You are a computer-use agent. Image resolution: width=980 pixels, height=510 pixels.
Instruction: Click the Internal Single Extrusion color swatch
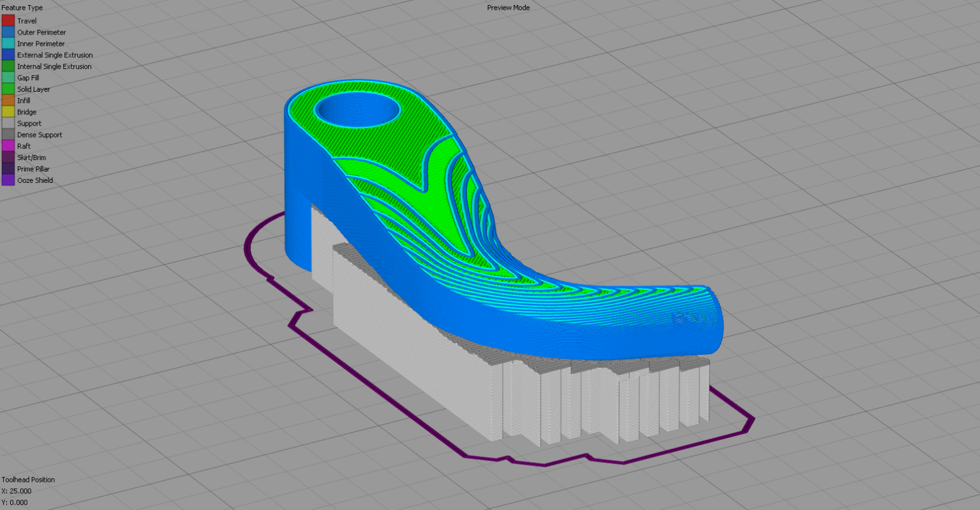(8, 66)
